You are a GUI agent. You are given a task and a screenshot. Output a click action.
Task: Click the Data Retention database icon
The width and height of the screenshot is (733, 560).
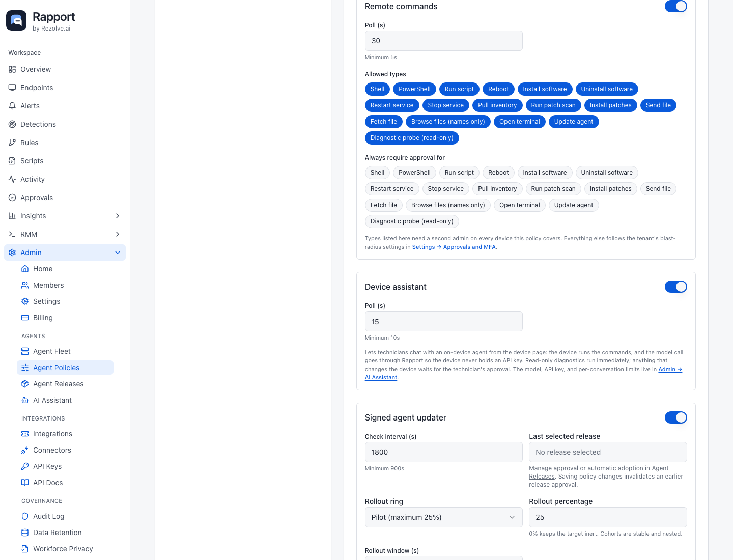click(x=25, y=533)
